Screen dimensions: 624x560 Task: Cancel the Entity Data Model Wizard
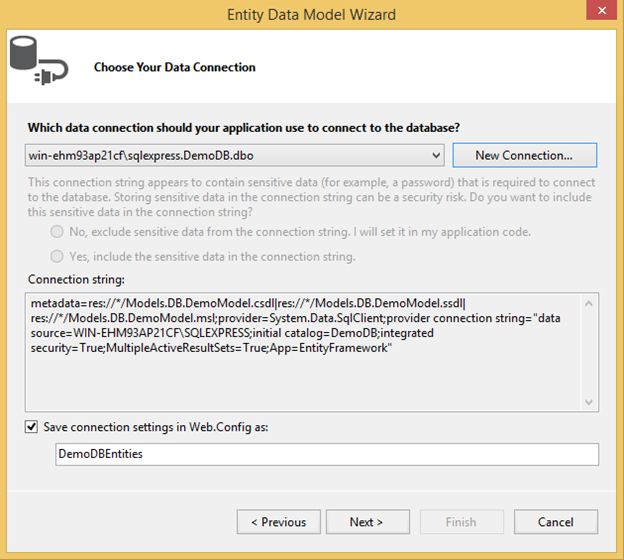click(555, 522)
